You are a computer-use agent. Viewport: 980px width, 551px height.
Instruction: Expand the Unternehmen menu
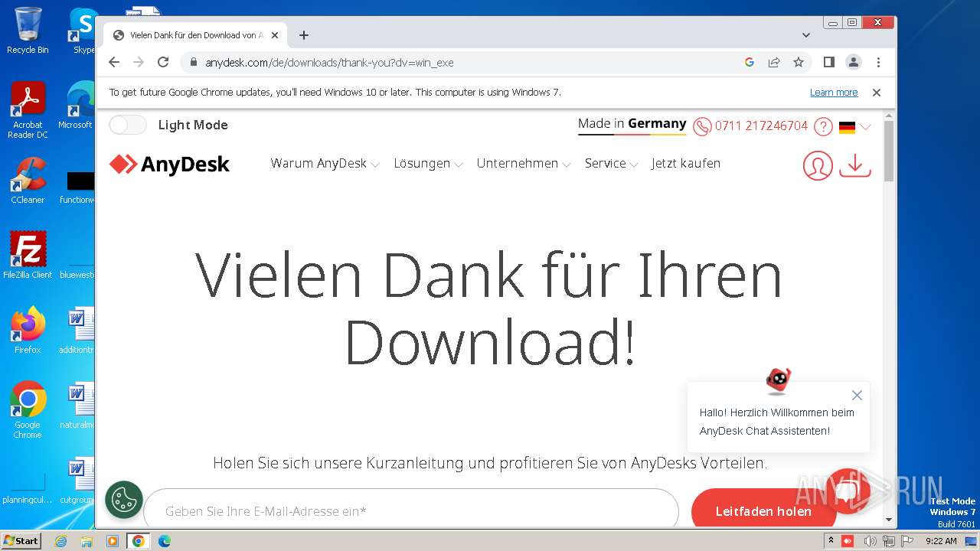point(524,164)
